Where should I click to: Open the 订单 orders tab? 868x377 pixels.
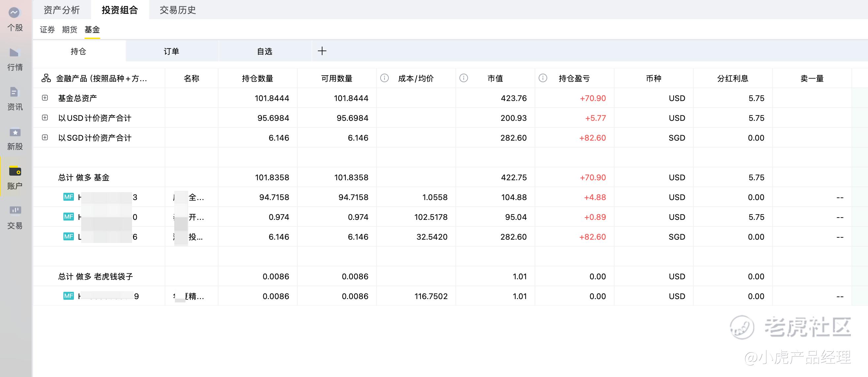pyautogui.click(x=172, y=51)
